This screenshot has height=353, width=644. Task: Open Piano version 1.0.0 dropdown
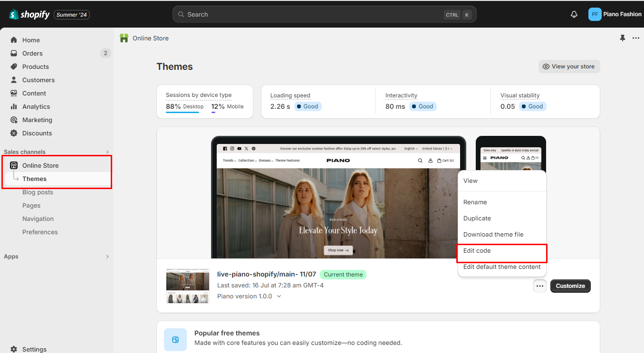point(279,296)
